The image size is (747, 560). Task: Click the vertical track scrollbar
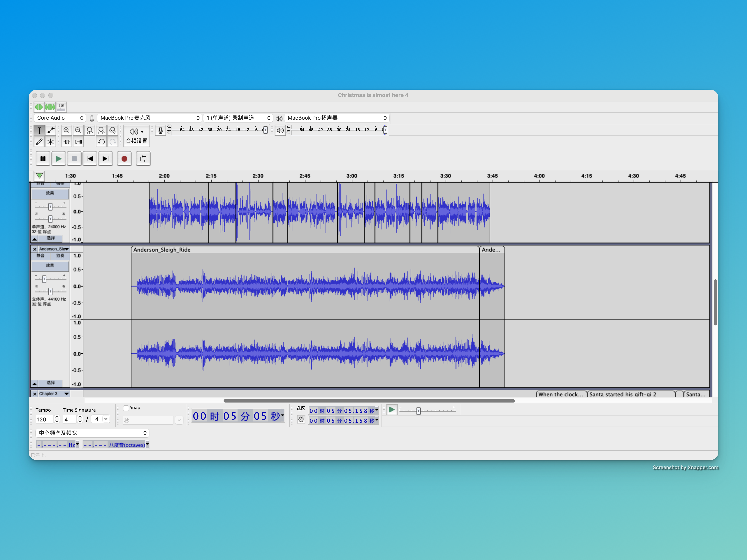point(715,302)
